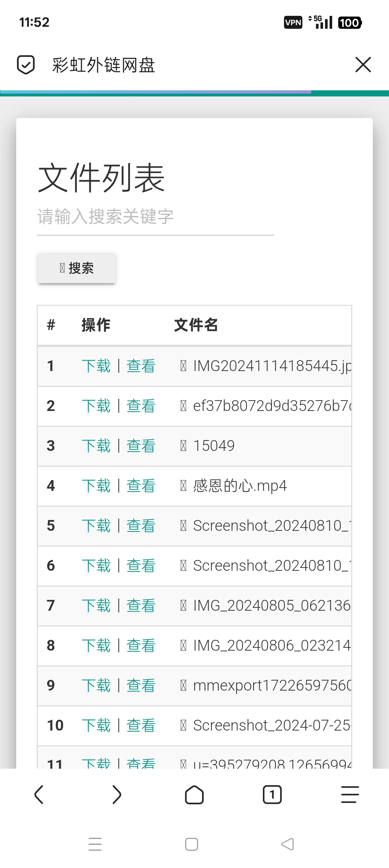This screenshot has width=389, height=868.
Task: Tap the security shield icon in address bar
Action: coord(26,65)
